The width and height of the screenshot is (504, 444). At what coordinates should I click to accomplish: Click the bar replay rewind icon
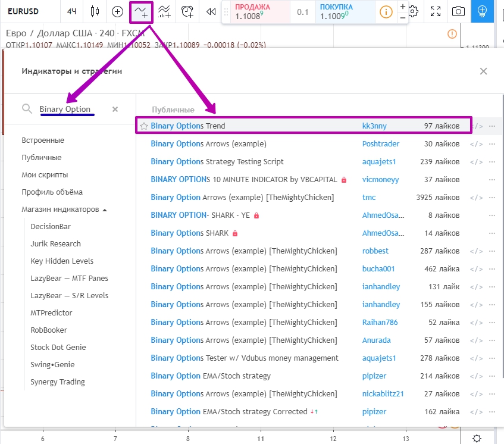[x=210, y=11]
